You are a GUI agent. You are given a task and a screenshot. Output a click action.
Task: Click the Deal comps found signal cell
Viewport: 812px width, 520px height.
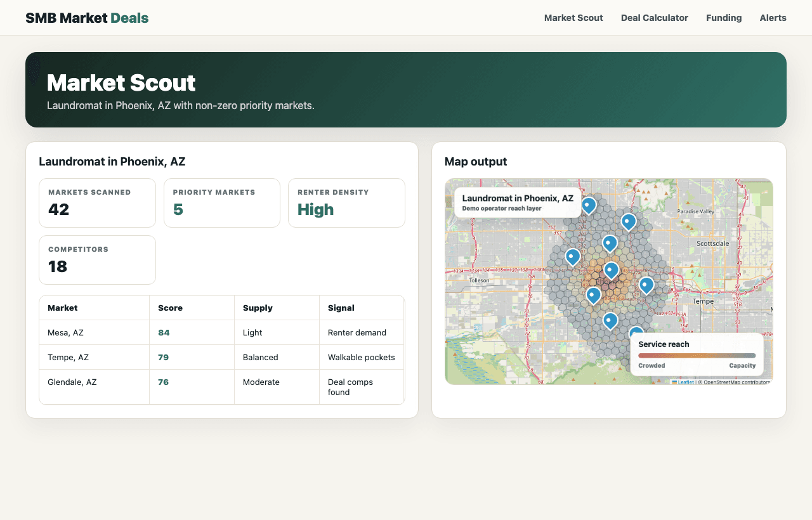pos(362,387)
